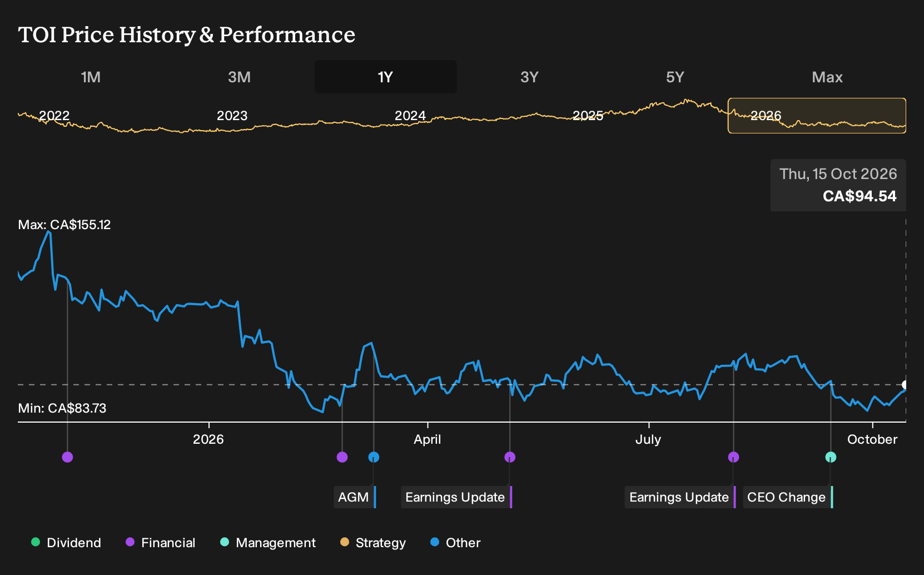924x575 pixels.
Task: Click the teal CEO Change event marker dot
Action: click(x=831, y=457)
